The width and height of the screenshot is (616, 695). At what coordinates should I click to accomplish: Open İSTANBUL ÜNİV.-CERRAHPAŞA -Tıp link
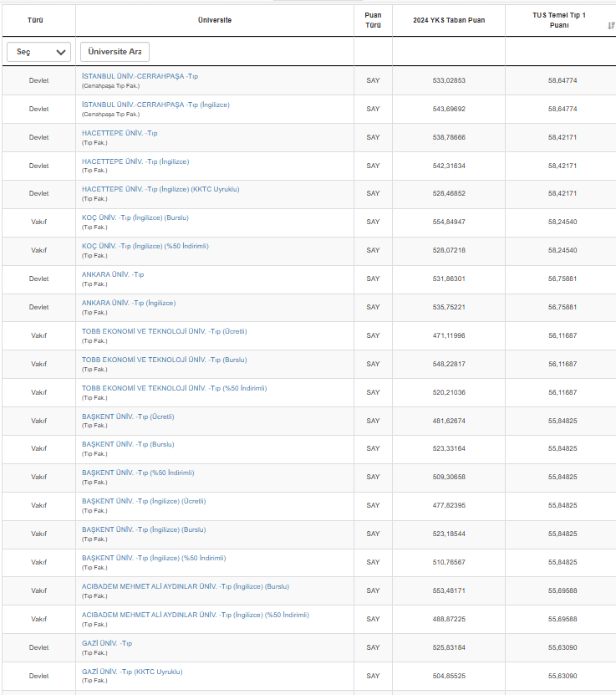pyautogui.click(x=140, y=76)
